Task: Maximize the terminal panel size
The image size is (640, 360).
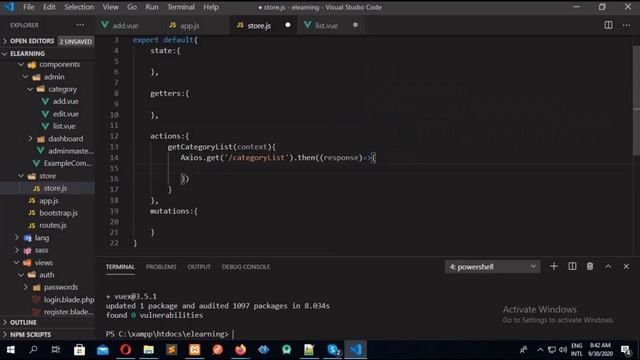Action: pyautogui.click(x=608, y=266)
